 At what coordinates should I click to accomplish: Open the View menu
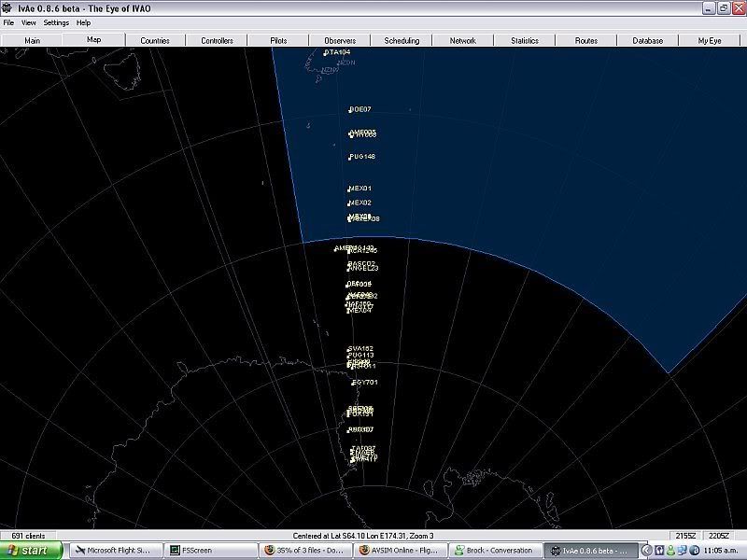pyautogui.click(x=29, y=22)
